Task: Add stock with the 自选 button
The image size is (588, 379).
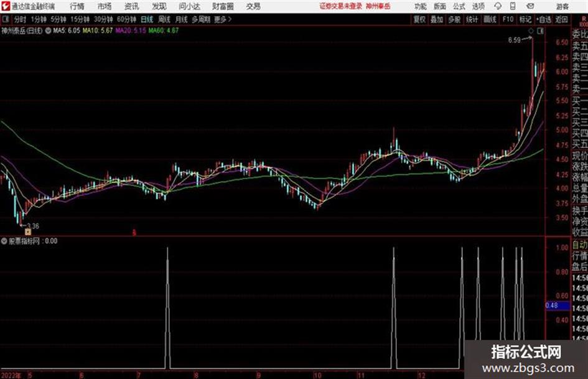Action: pos(543,19)
